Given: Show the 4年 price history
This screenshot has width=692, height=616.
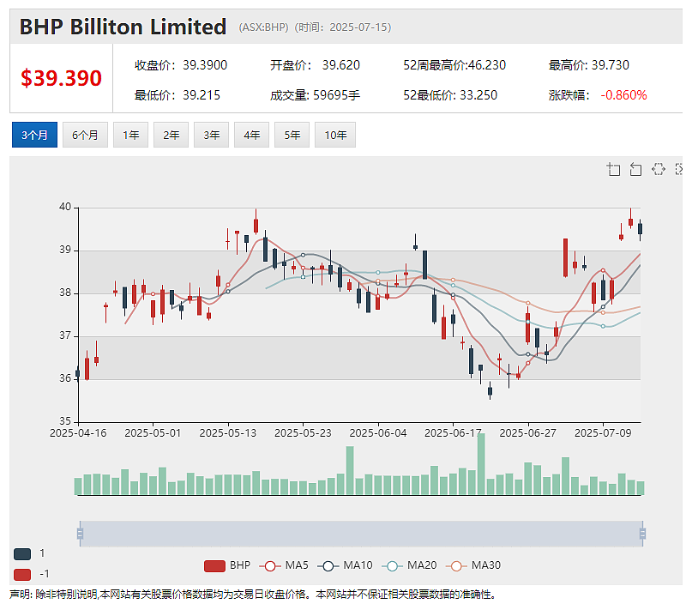Looking at the screenshot, I should (251, 135).
